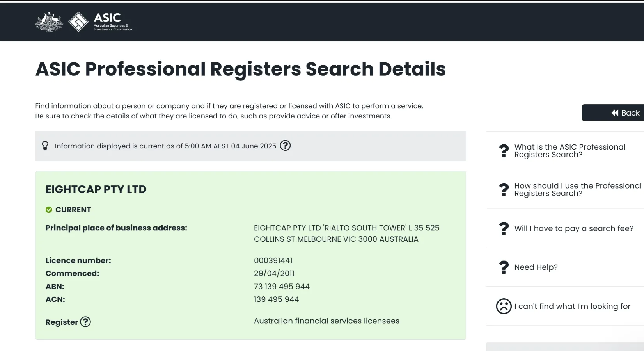Image resolution: width=644 pixels, height=351 pixels.
Task: Click the sad face icon
Action: 504,306
